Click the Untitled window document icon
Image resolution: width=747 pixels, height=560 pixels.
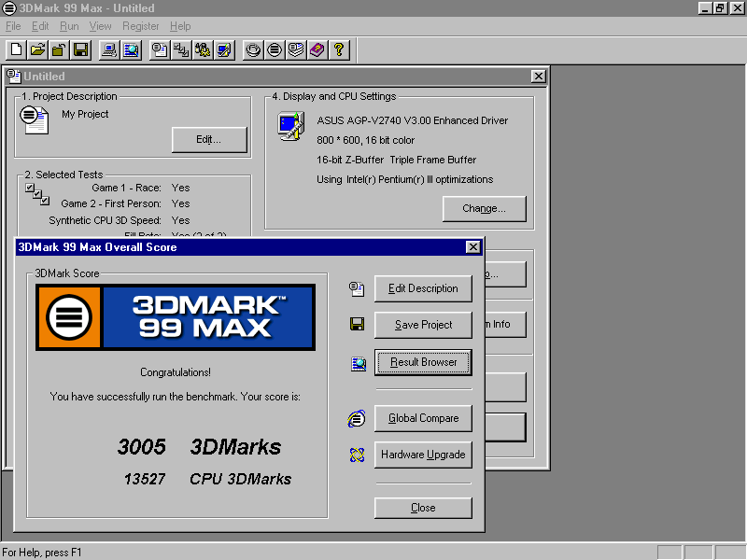pos(14,77)
